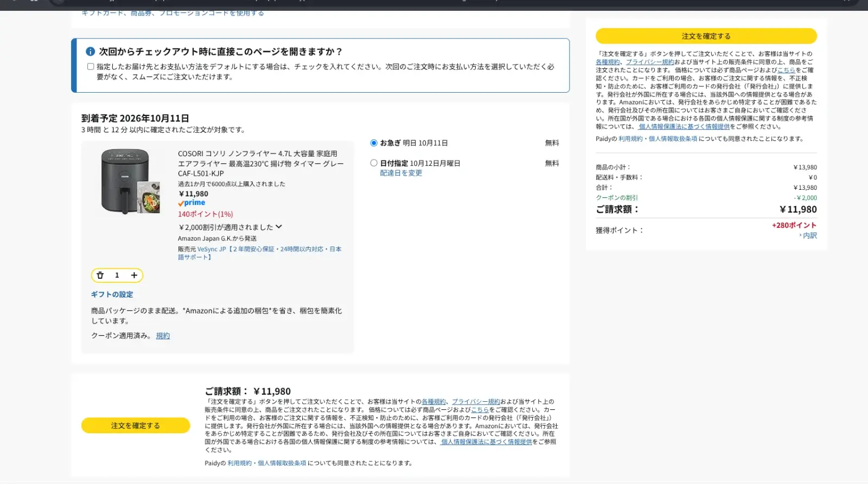Click the top-right 注文を確定する button

coord(706,36)
